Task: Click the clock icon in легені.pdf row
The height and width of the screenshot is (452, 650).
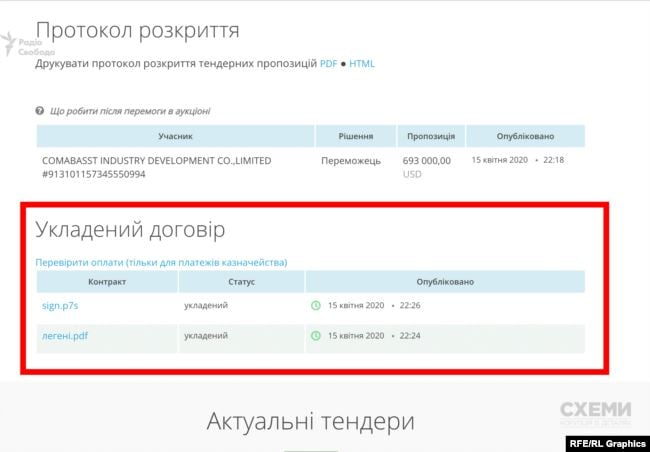Action: [x=316, y=336]
